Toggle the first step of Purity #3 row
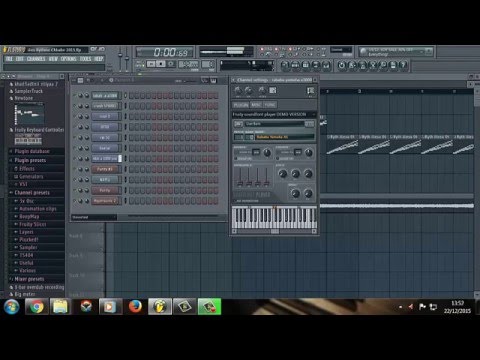Image resolution: width=480 pixels, height=360 pixels. 132,169
